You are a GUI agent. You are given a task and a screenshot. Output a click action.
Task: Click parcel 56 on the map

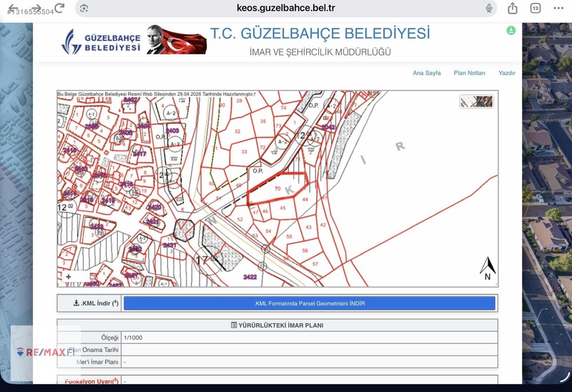click(305, 250)
